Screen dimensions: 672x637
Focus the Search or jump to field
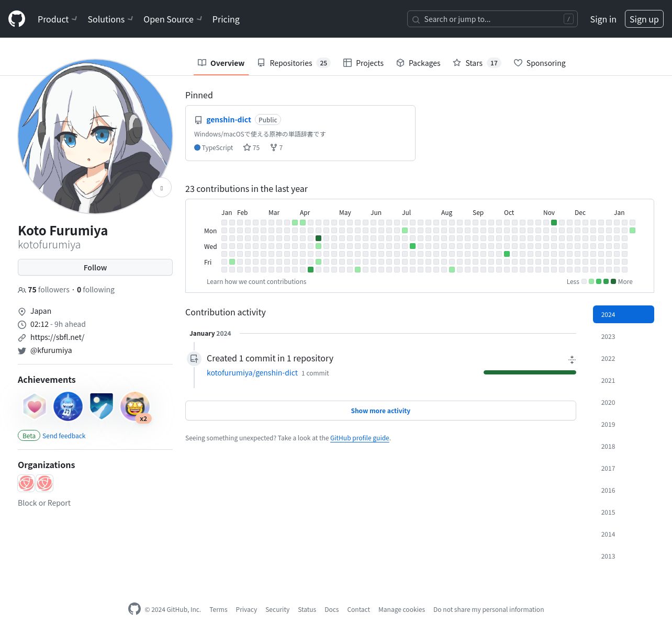(492, 19)
